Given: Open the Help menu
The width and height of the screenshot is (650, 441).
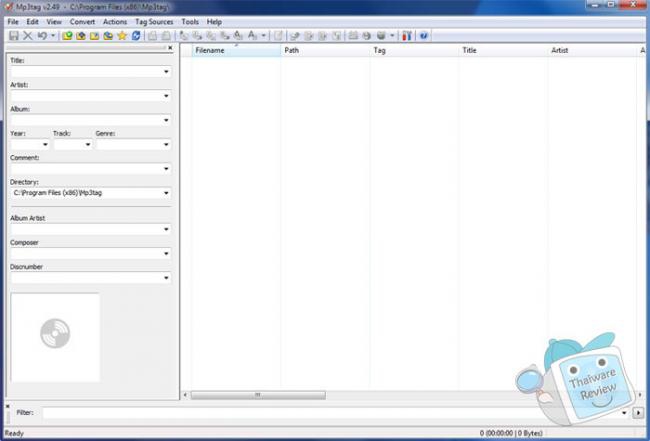Looking at the screenshot, I should pyautogui.click(x=214, y=22).
